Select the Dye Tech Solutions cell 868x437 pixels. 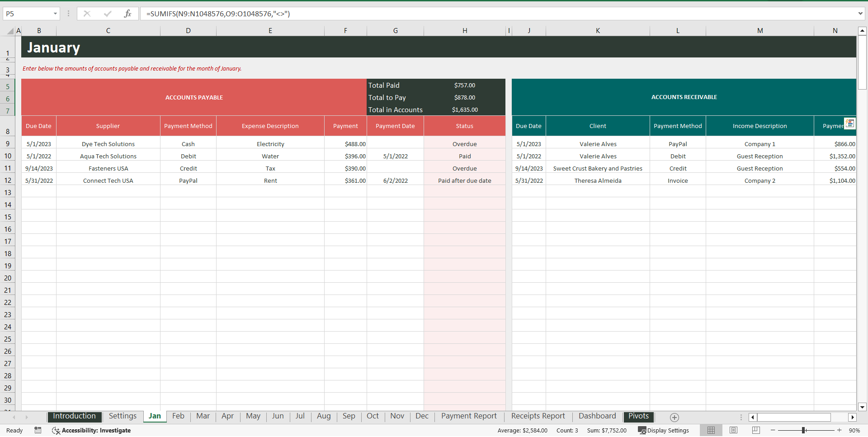pyautogui.click(x=108, y=144)
